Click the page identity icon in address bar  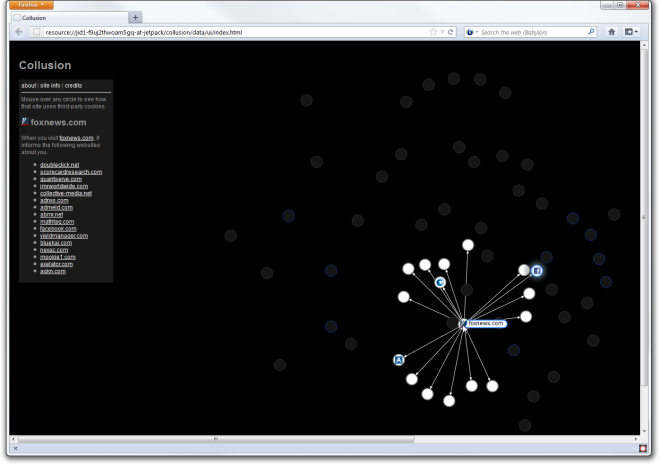tap(37, 32)
